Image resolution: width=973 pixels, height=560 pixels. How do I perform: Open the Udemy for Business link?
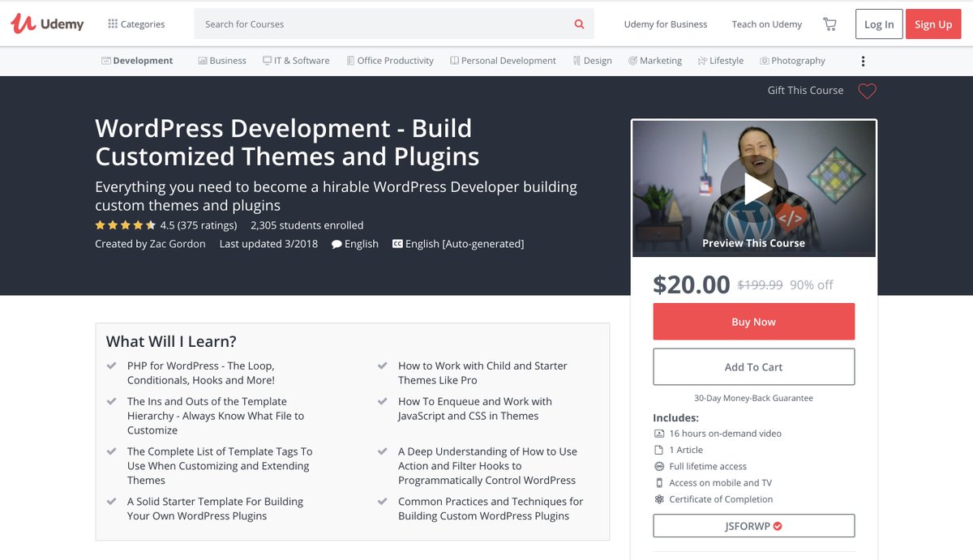point(666,24)
